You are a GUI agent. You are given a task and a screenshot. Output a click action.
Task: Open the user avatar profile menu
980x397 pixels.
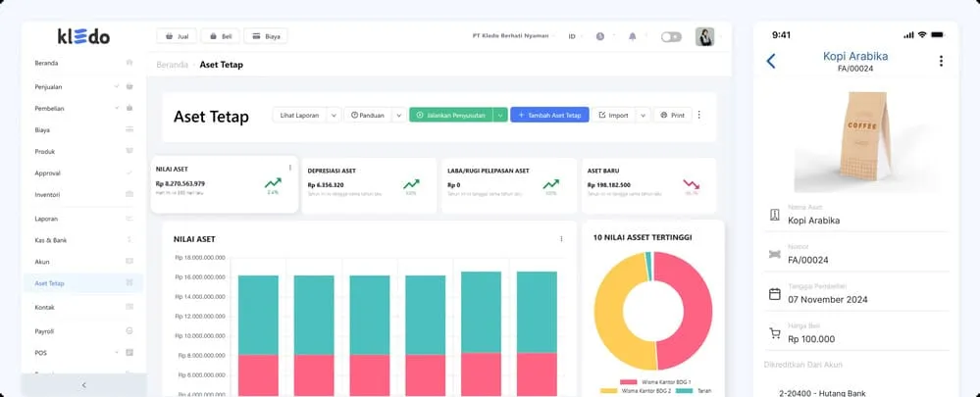tap(705, 37)
